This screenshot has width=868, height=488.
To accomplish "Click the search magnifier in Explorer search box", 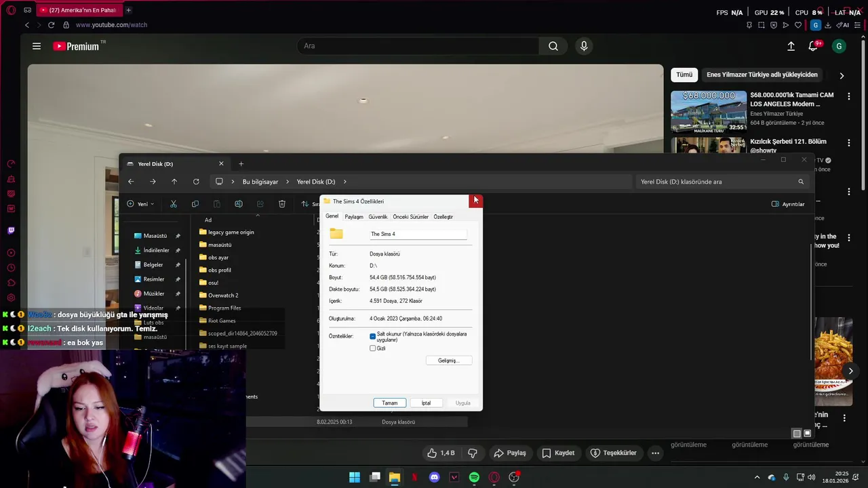I will (801, 182).
